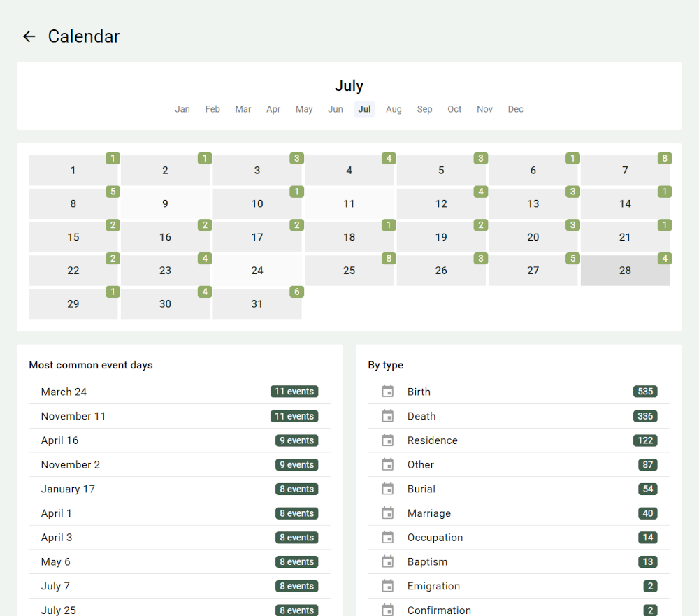Image resolution: width=699 pixels, height=616 pixels.
Task: Select the highlighted Jul month tab
Action: (364, 109)
